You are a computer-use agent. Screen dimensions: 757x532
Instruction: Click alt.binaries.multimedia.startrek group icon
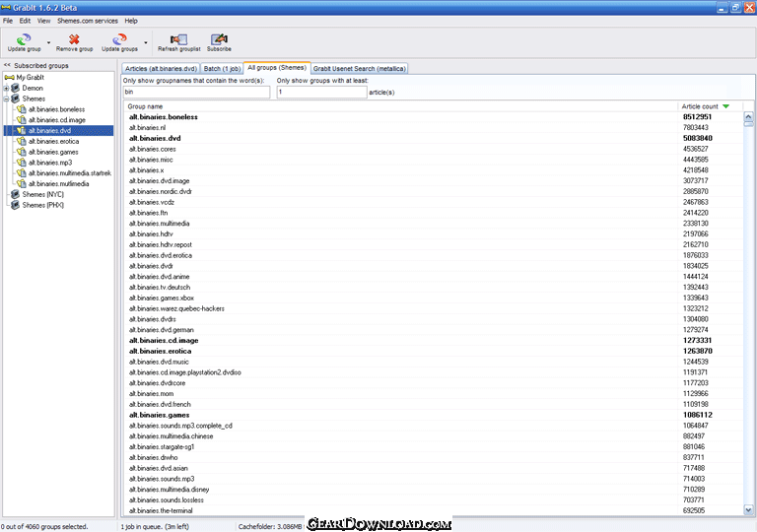coord(22,172)
